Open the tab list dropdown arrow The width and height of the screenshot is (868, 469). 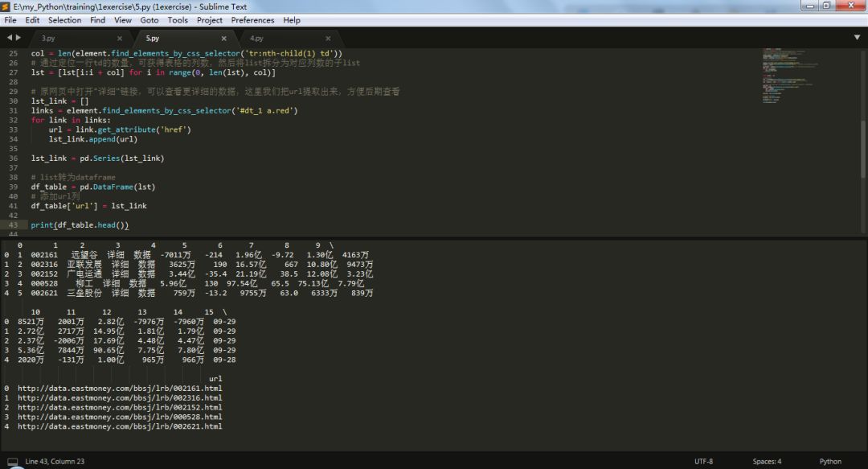click(857, 38)
